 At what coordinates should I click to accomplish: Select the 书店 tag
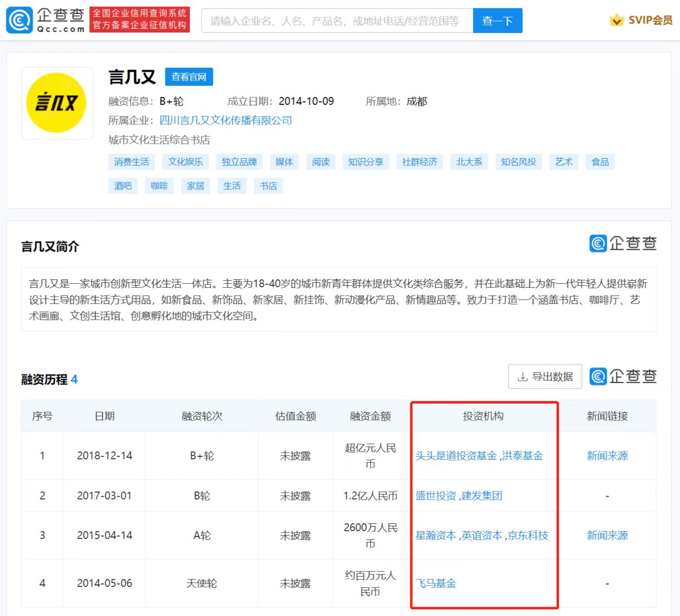[268, 186]
